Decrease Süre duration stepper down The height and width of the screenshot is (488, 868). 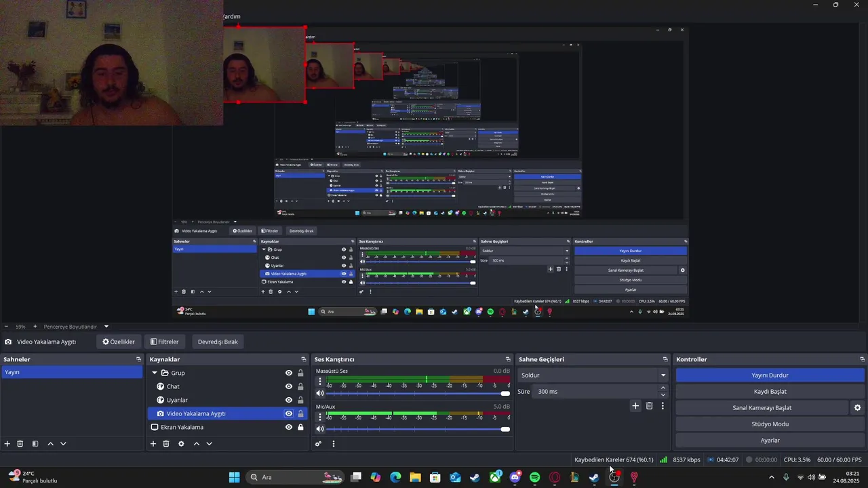tap(663, 394)
